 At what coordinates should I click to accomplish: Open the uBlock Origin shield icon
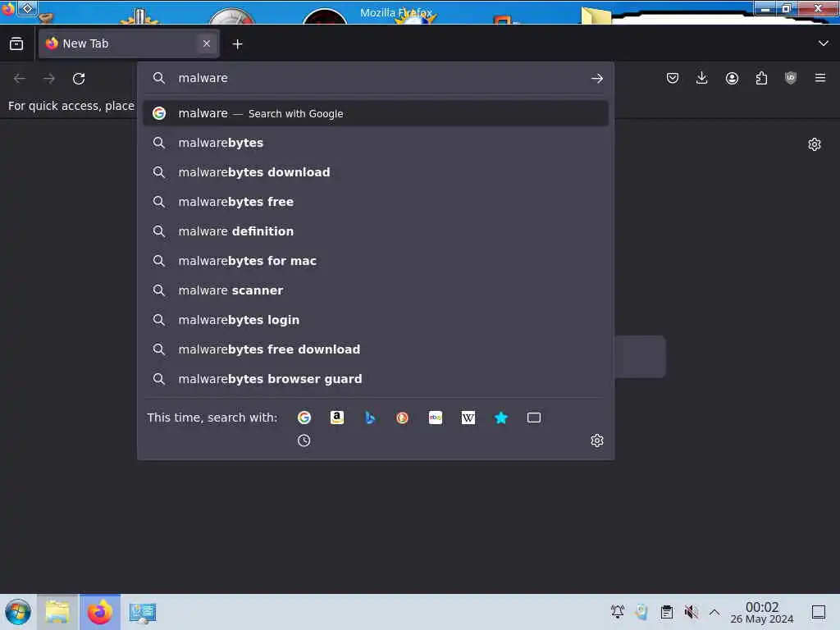tap(791, 78)
